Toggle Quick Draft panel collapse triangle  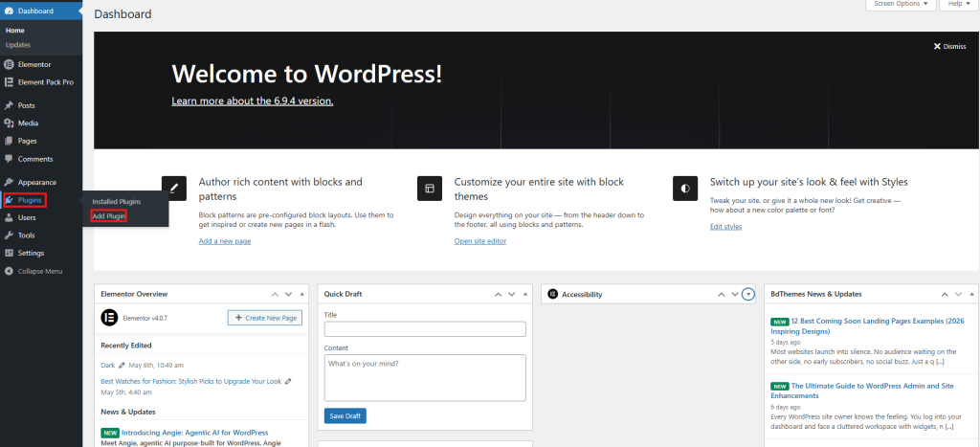coord(525,294)
